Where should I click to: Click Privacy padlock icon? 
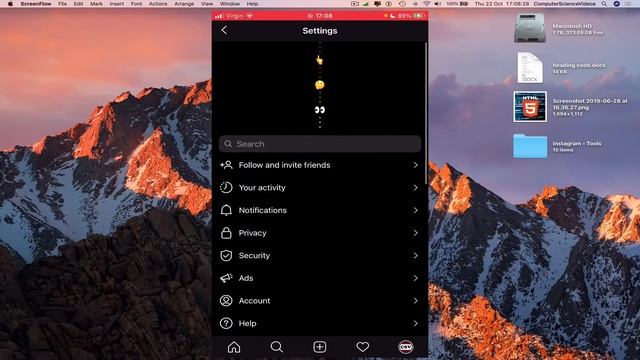pyautogui.click(x=226, y=233)
